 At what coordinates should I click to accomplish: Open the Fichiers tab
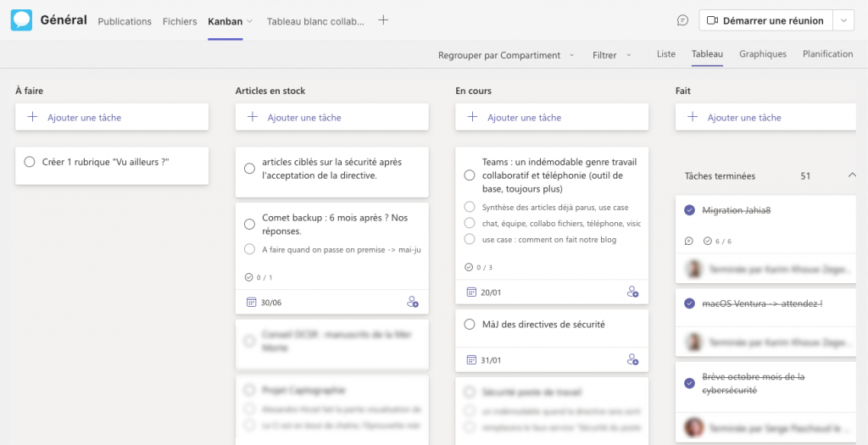coord(180,21)
